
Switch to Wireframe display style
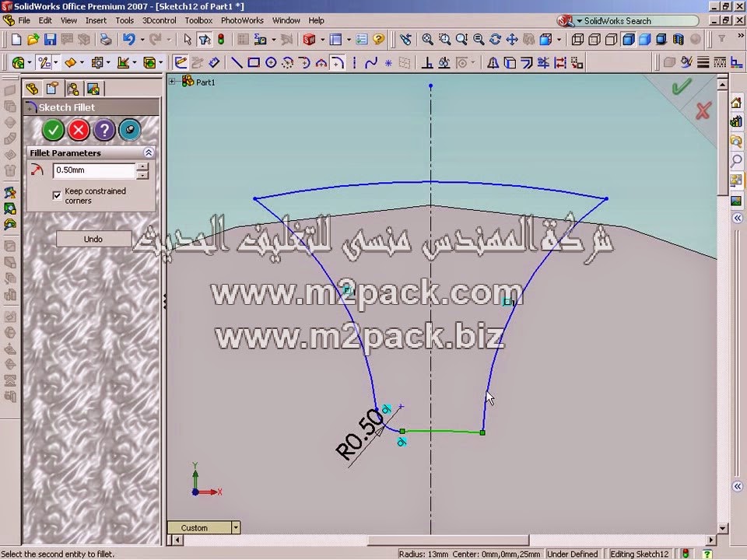tap(577, 39)
